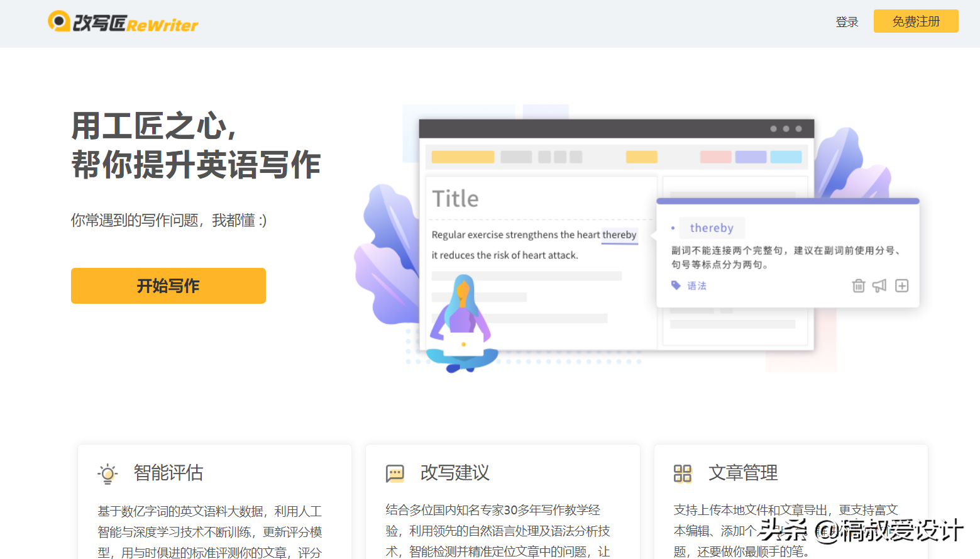Image resolution: width=980 pixels, height=559 pixels.
Task: Click the 语法 grammar tag label
Action: tap(696, 285)
